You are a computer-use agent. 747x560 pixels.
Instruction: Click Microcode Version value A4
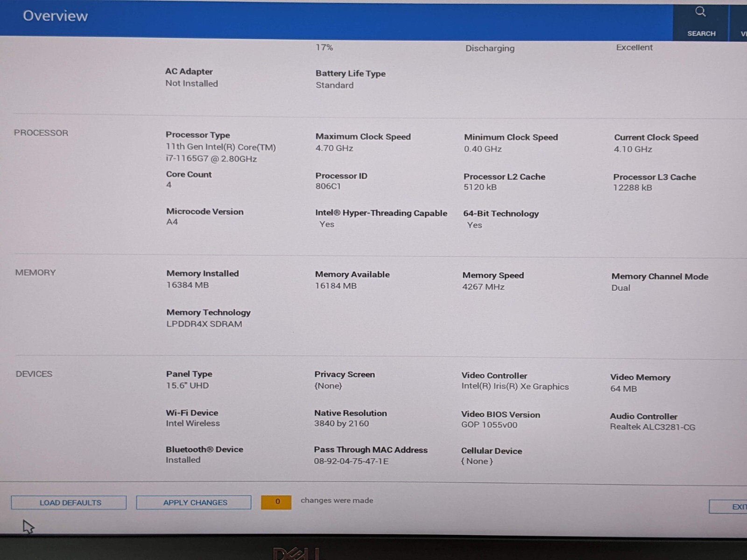[172, 222]
